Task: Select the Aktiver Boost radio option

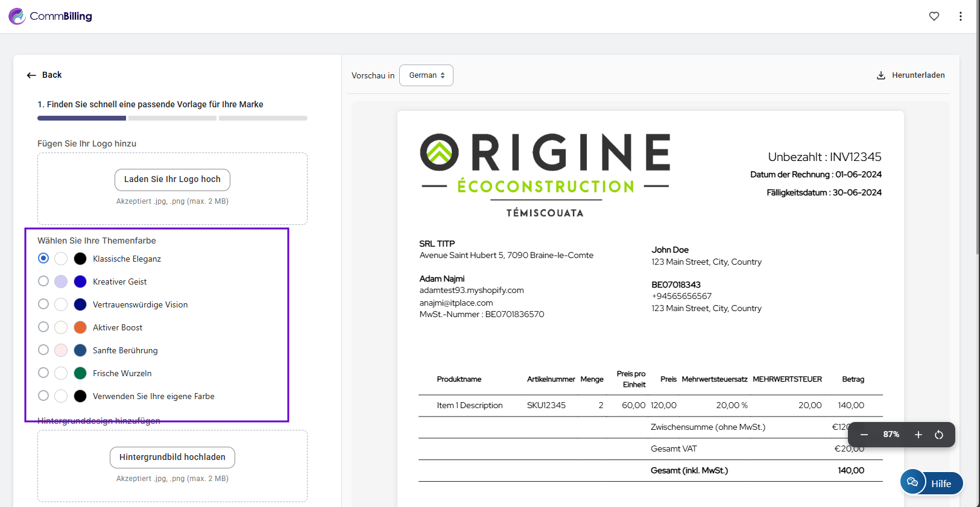Action: 43,327
